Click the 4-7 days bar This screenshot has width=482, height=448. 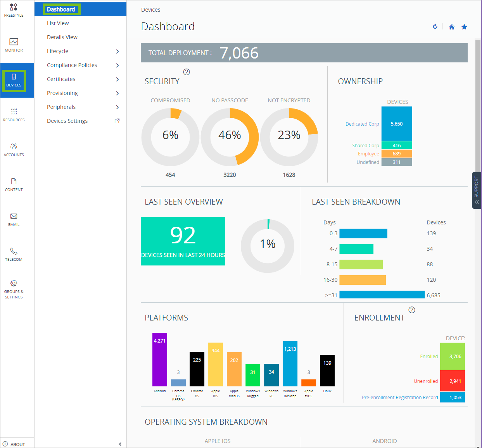pyautogui.click(x=356, y=249)
